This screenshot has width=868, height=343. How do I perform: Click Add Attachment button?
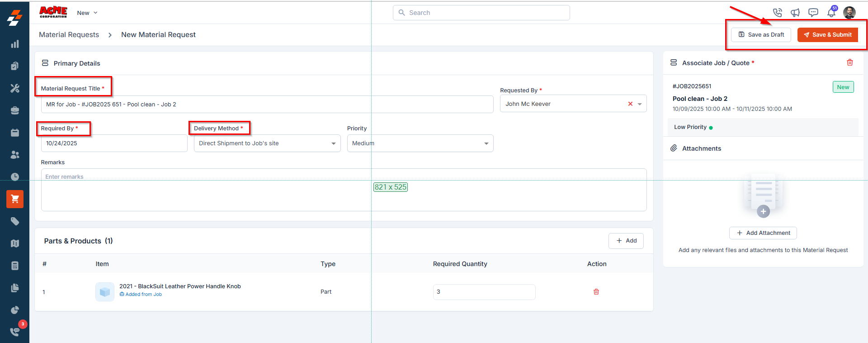click(763, 233)
